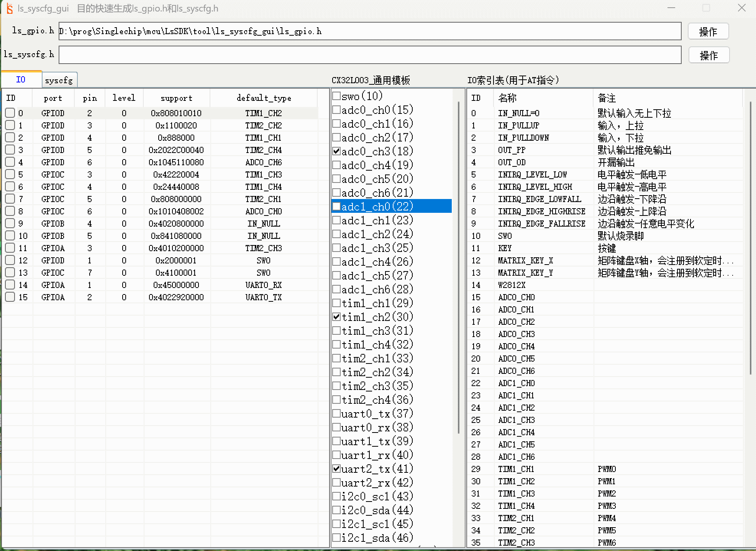Tick the checkbox for IO row ID 12
The image size is (756, 551).
(10, 260)
